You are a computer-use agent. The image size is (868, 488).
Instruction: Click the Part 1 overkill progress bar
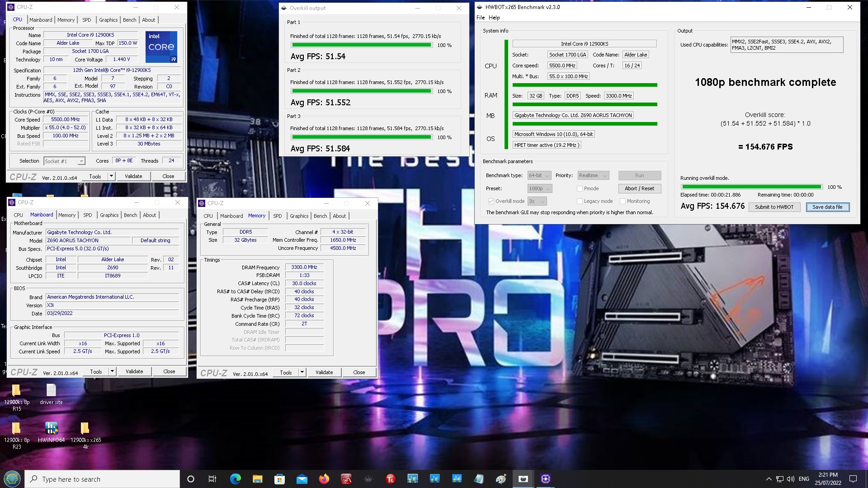[x=361, y=45]
